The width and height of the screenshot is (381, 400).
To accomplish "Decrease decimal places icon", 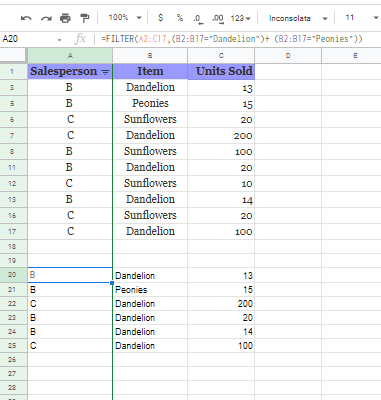I will 197,18.
